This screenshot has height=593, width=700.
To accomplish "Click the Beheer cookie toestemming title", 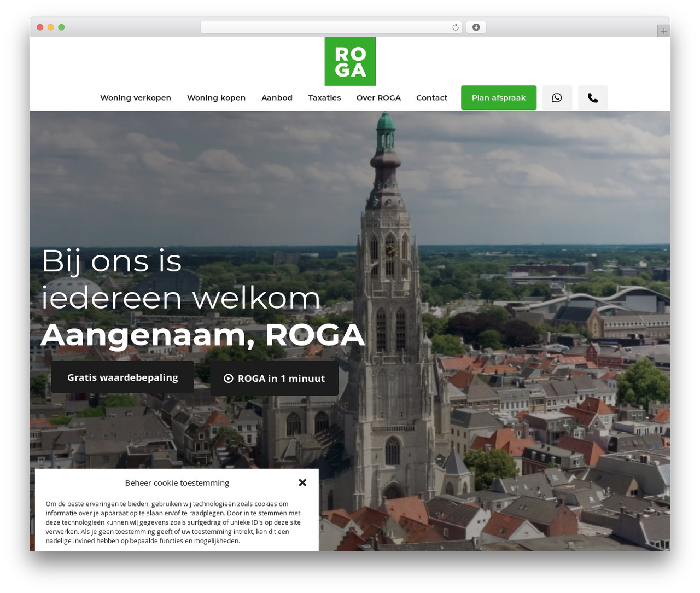I will [x=177, y=483].
